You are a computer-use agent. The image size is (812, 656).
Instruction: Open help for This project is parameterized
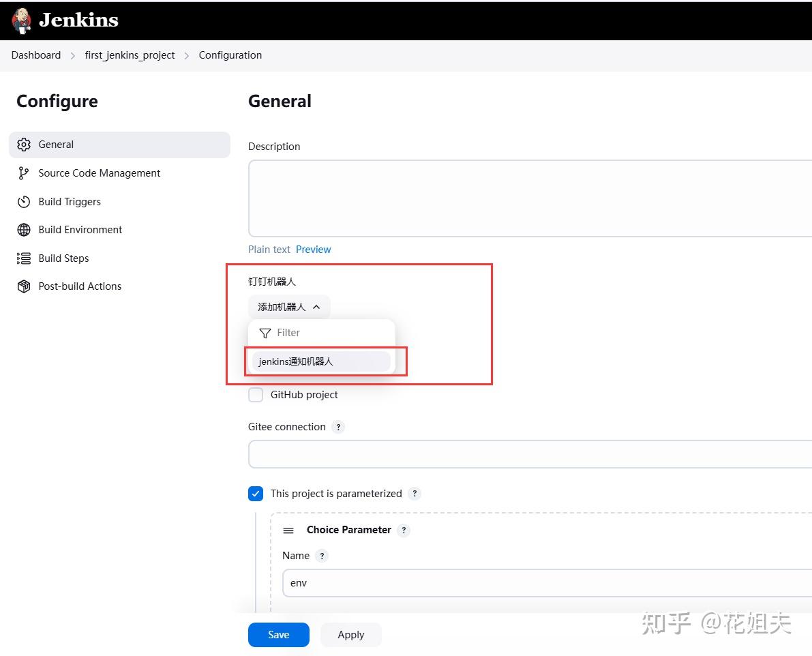tap(415, 494)
